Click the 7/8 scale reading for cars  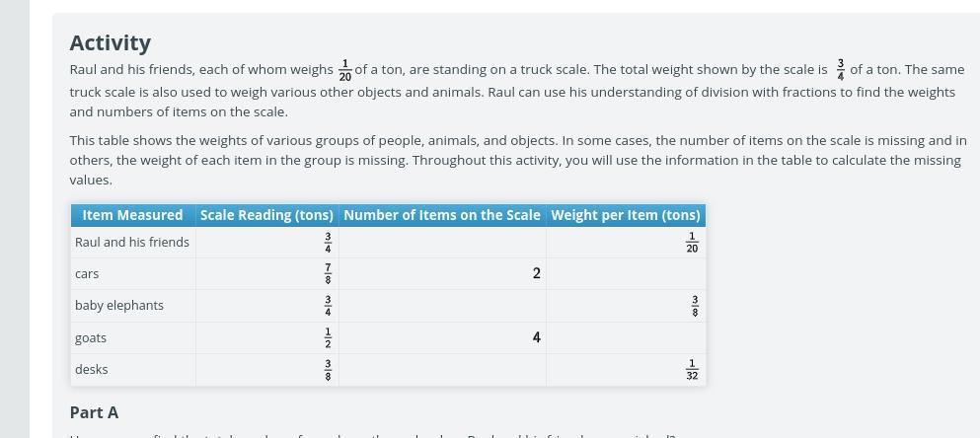[x=328, y=273]
